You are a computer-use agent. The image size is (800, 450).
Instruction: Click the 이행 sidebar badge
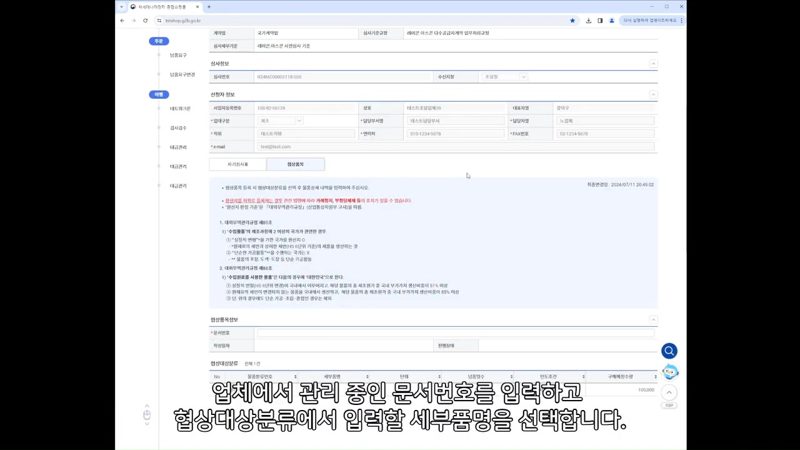coord(159,94)
